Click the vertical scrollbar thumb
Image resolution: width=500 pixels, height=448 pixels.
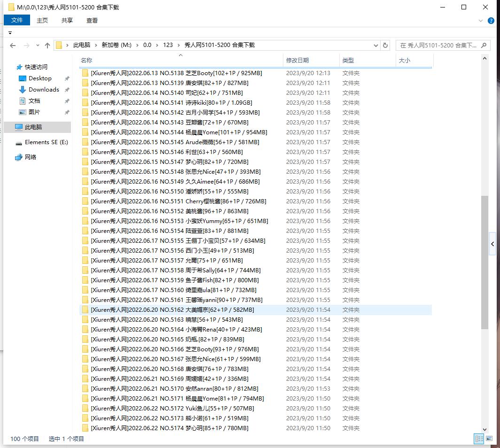click(484, 262)
